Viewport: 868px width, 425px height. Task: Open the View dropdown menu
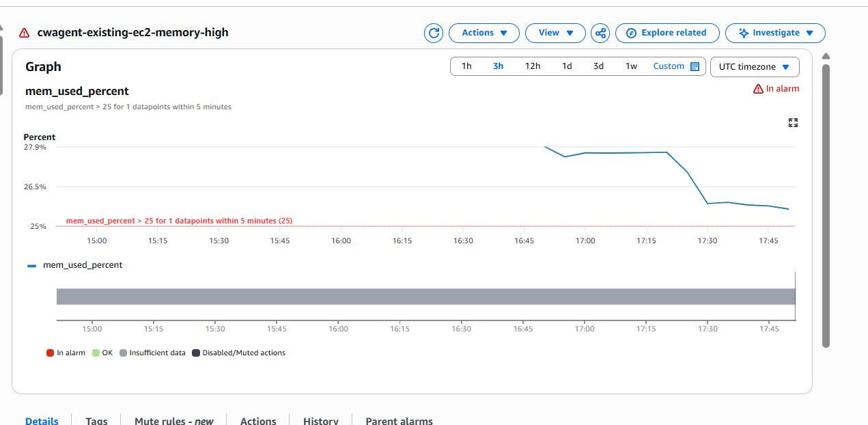pos(555,33)
